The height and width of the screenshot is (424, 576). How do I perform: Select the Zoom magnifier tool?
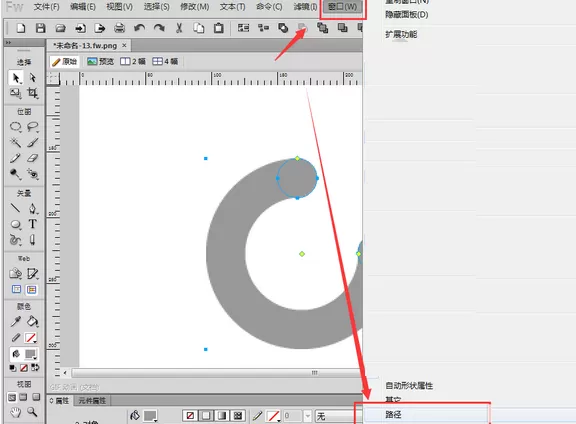pos(33,413)
